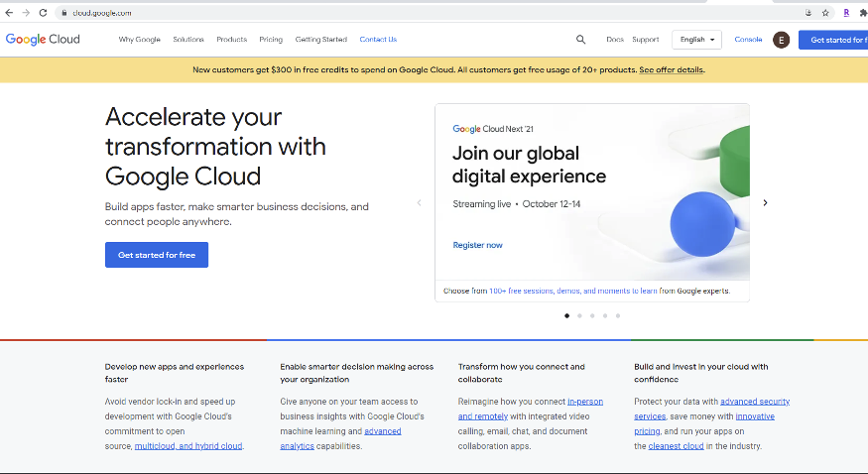Screen dimensions: 868x474
Task: Click 'Build and invest in your cloud' heading
Action: [700, 373]
